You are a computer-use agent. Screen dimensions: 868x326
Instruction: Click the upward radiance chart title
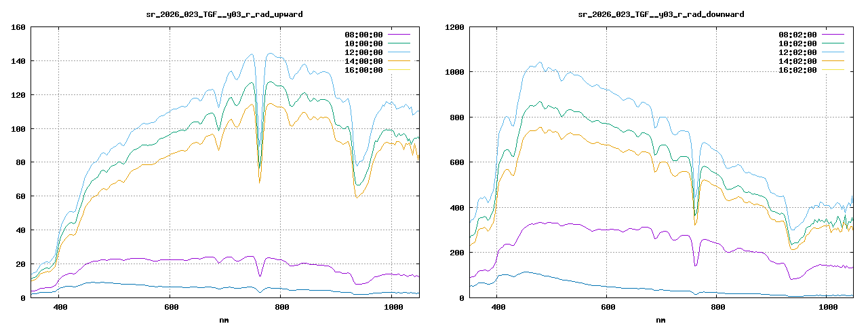[225, 14]
